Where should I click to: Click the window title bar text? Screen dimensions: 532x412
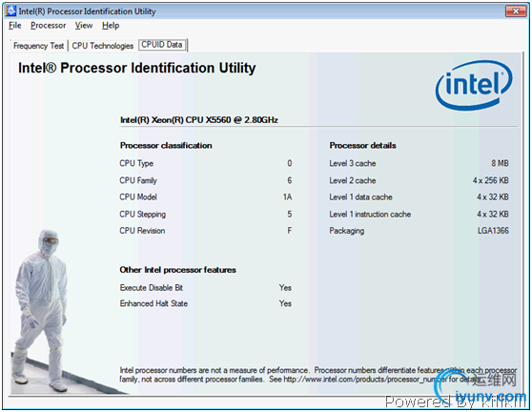[87, 11]
